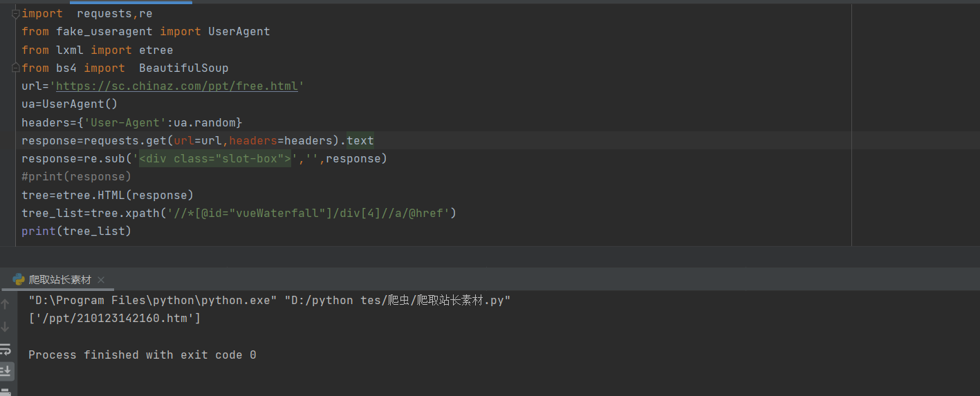
Task: Click 'Process finished with exit code 0'
Action: (142, 355)
